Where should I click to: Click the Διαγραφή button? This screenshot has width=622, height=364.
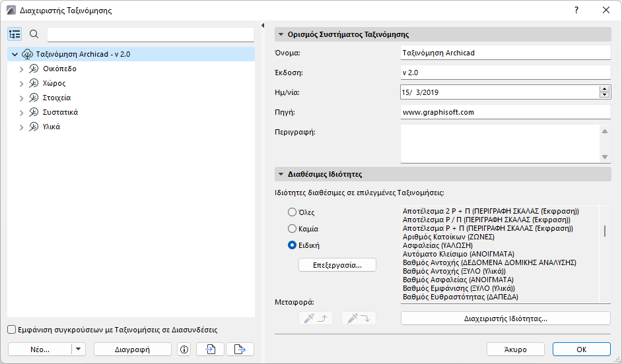tap(132, 349)
